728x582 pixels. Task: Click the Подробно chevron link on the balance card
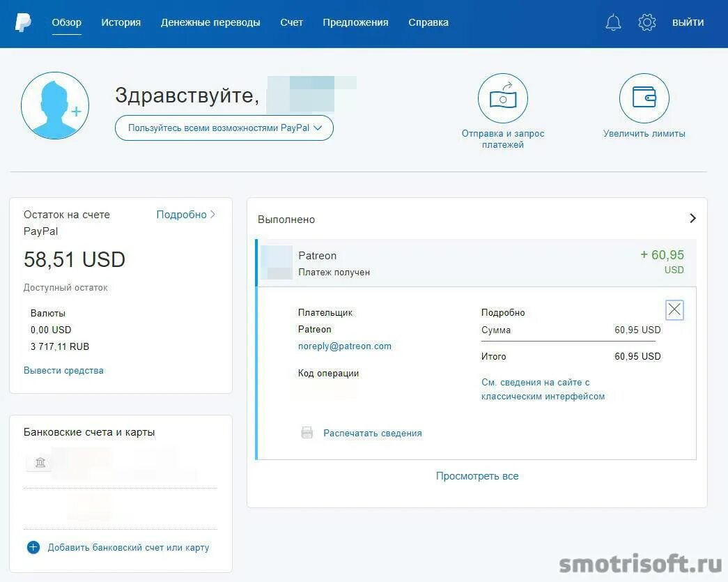tap(186, 215)
